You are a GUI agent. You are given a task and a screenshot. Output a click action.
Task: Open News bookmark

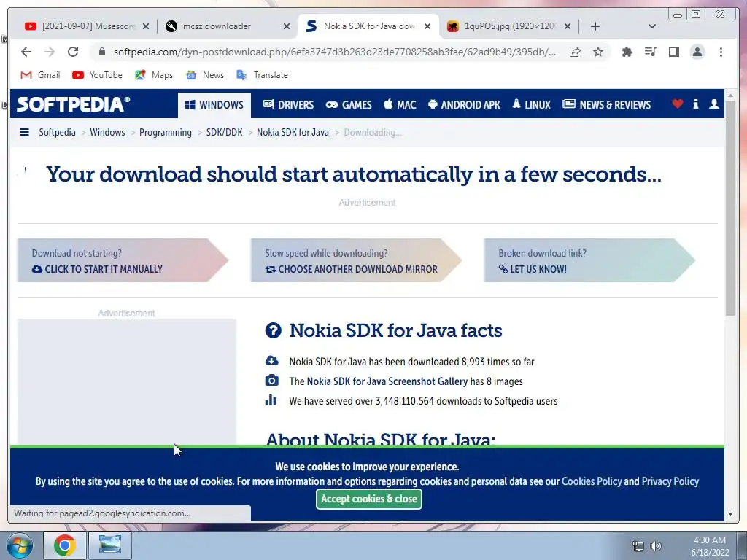pos(205,75)
